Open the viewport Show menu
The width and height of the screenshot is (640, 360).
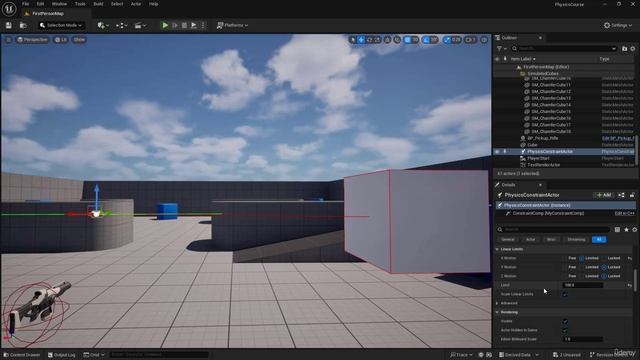[79, 40]
